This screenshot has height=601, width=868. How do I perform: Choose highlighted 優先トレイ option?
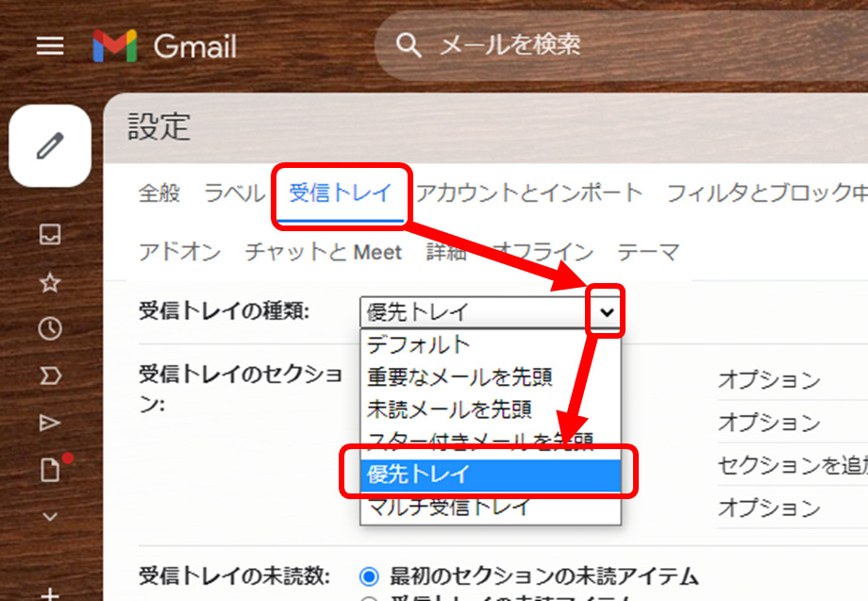pyautogui.click(x=491, y=475)
